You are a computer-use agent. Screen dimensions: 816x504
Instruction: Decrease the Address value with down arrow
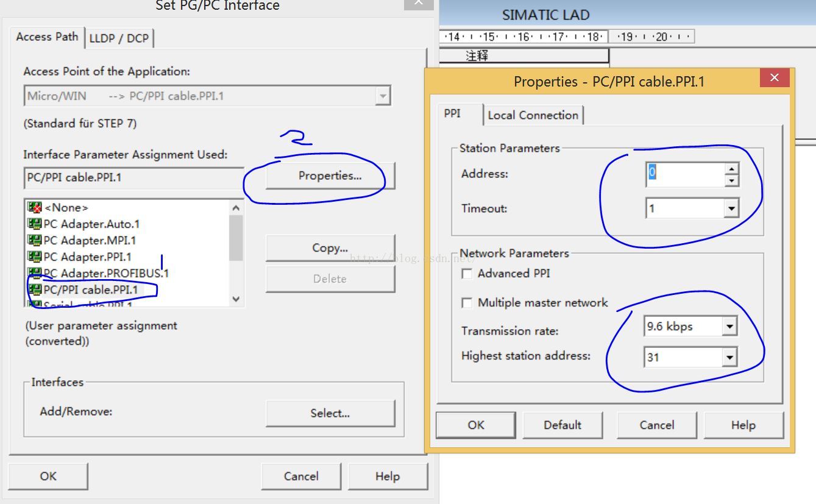[731, 180]
